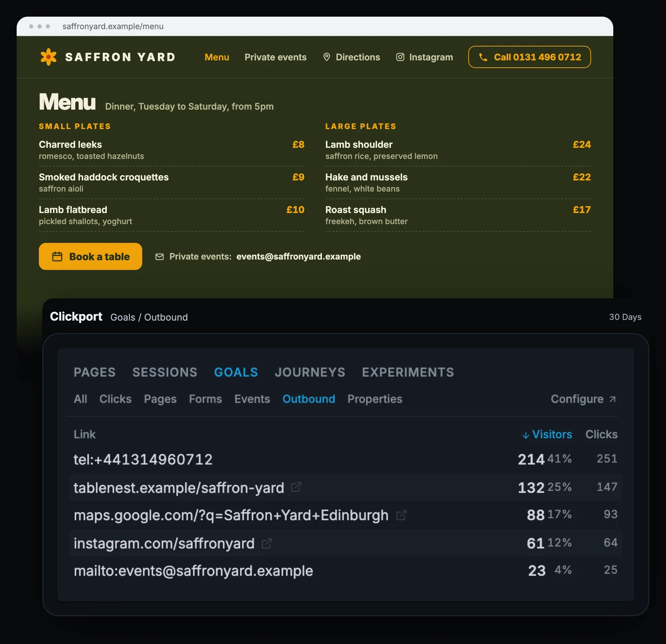Open external link icon for instagram.com/saffronyard

point(267,543)
